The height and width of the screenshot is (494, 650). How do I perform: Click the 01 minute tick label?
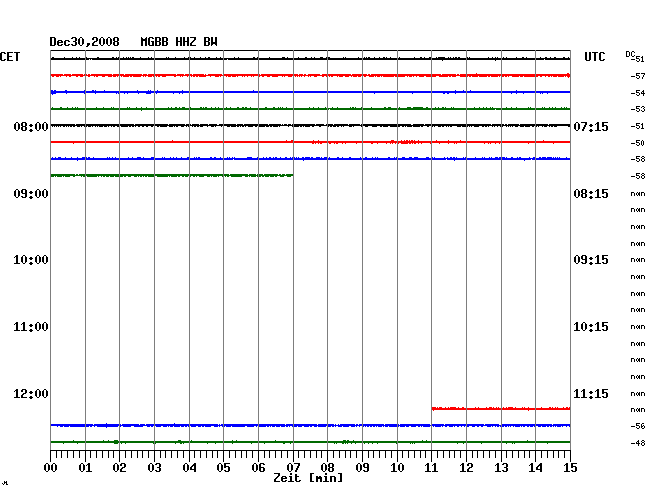(x=85, y=468)
